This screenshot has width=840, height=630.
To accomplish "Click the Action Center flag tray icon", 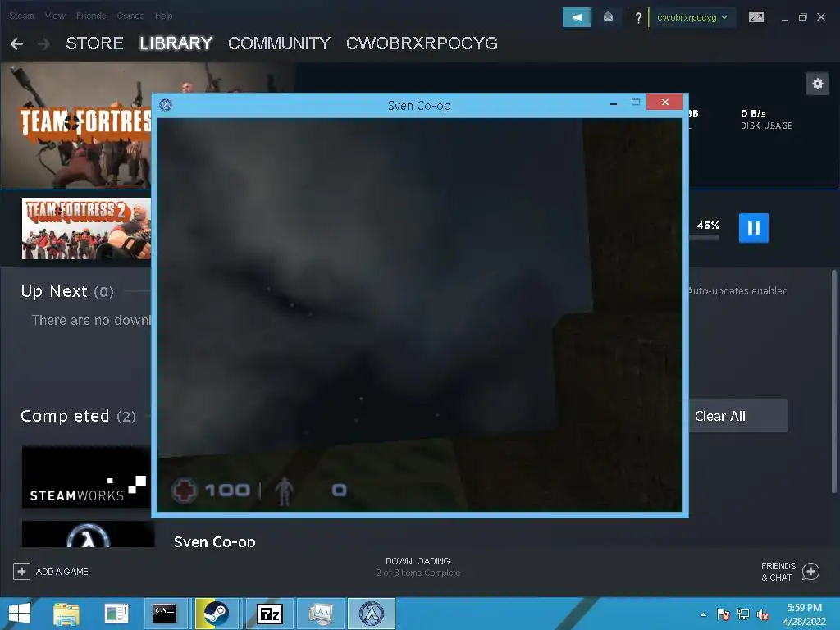I will click(x=724, y=614).
